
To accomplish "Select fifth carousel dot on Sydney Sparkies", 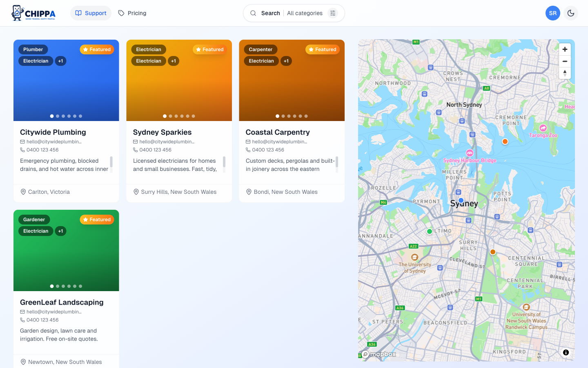I will click(188, 116).
